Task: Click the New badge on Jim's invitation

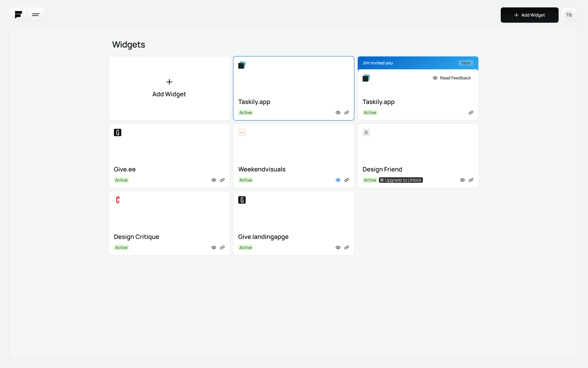Action: click(466, 63)
